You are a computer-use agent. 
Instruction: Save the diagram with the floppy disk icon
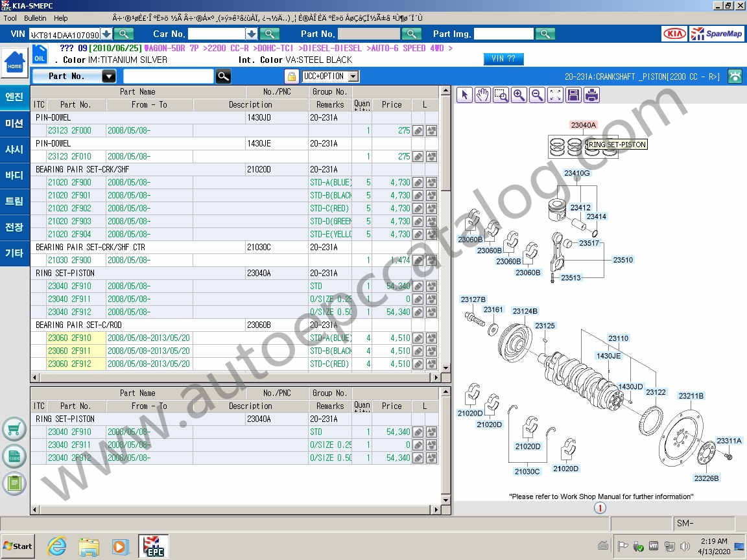(x=574, y=95)
